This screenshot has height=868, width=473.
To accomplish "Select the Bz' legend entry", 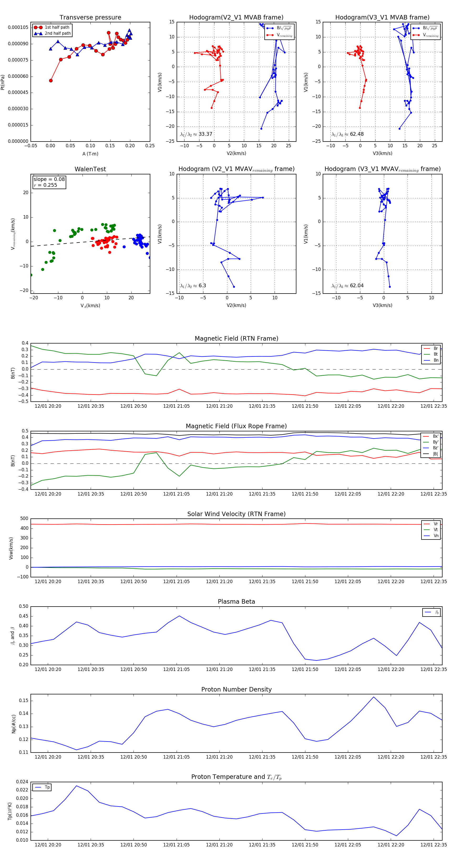I will [x=431, y=448].
